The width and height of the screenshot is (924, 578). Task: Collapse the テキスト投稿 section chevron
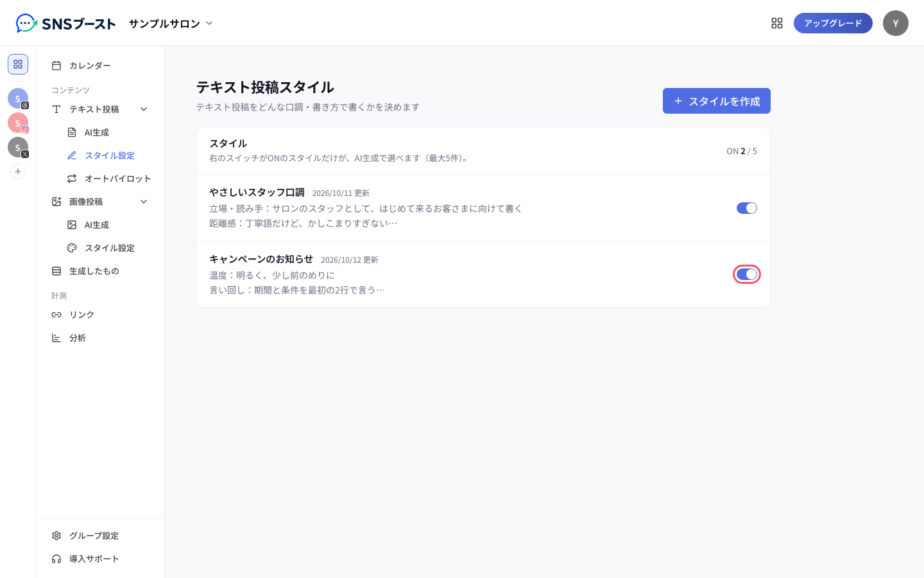[144, 109]
